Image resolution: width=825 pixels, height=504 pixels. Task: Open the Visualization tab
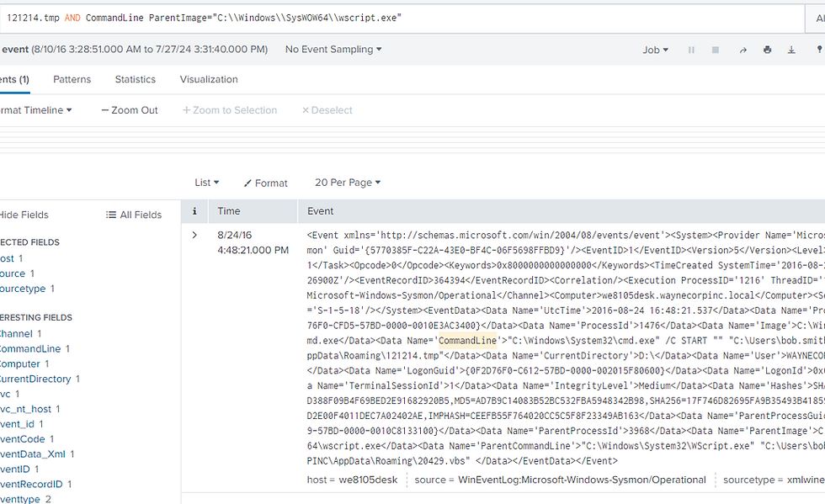(x=209, y=79)
